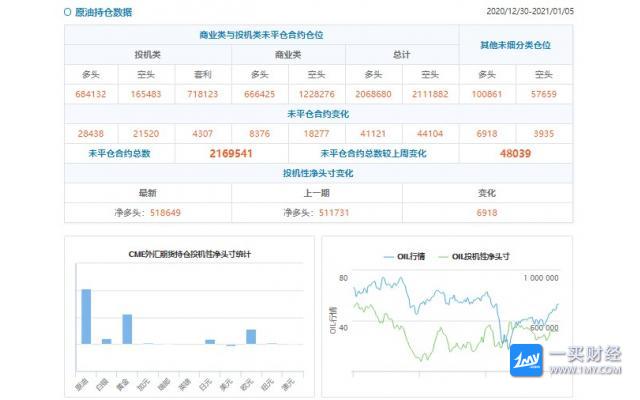Click the value 100861

point(487,94)
